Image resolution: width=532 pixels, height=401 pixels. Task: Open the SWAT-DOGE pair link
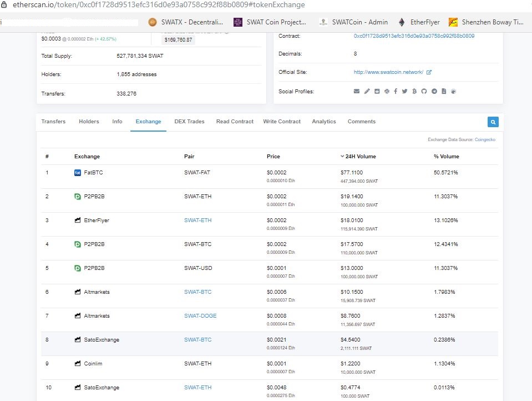(200, 315)
